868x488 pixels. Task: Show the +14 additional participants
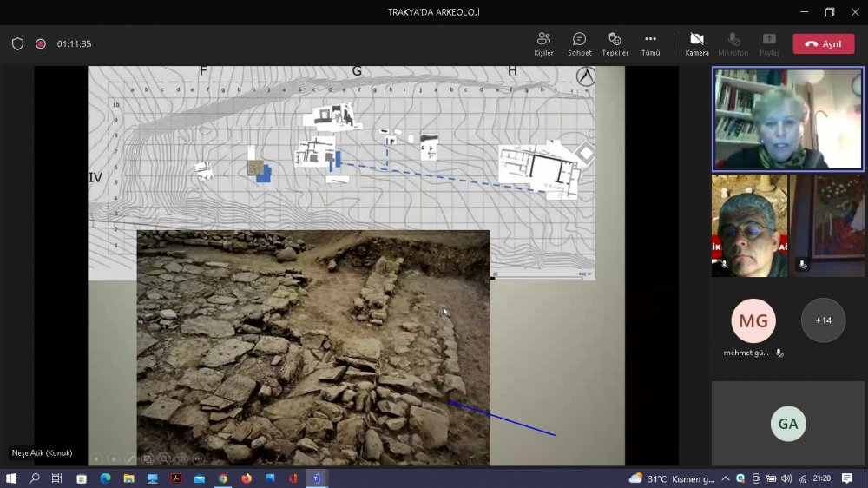point(823,320)
